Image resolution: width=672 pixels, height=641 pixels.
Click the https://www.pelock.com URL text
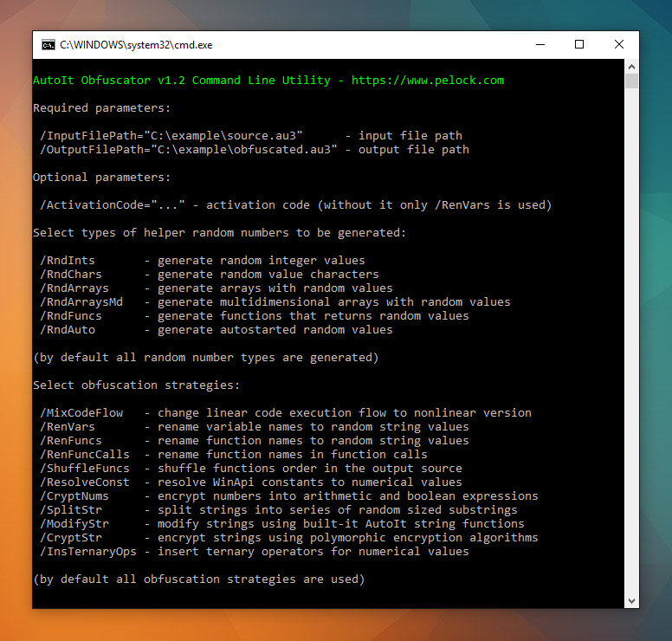point(428,81)
